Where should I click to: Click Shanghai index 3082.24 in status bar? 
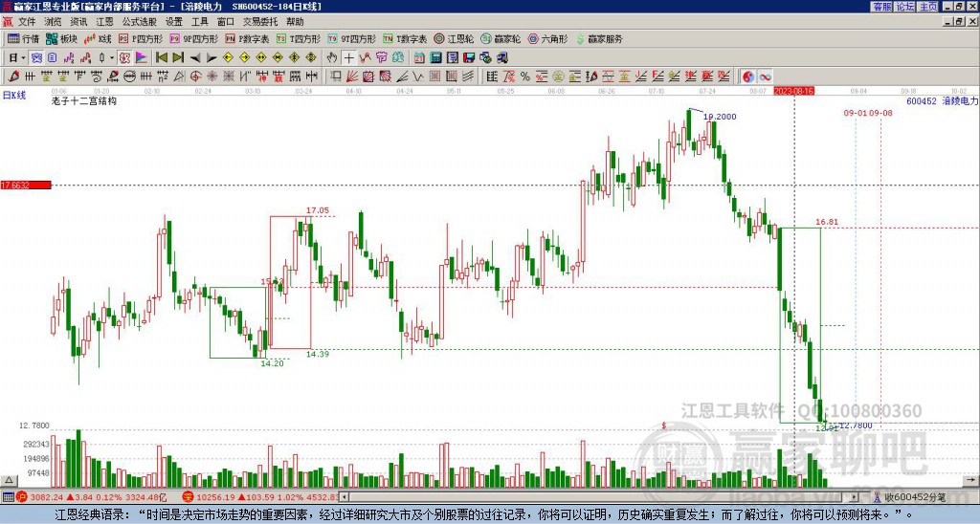[x=49, y=497]
